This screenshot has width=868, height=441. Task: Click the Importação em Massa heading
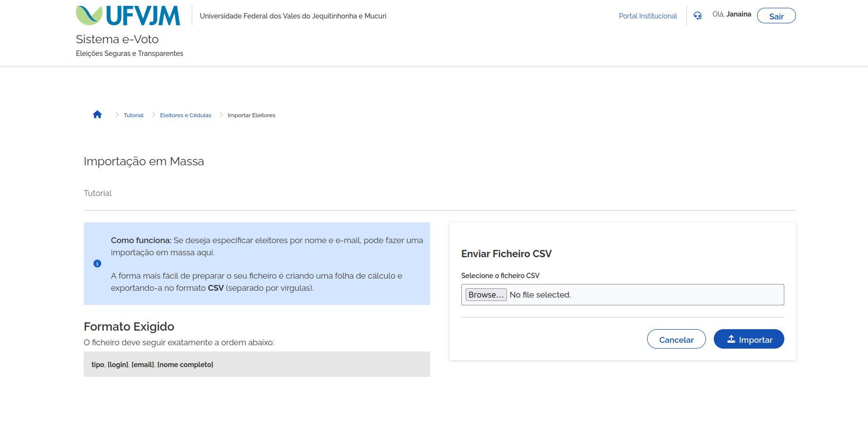144,161
